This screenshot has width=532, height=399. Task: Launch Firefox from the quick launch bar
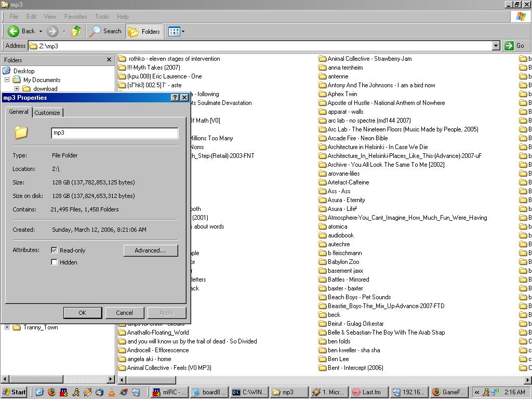[51, 392]
